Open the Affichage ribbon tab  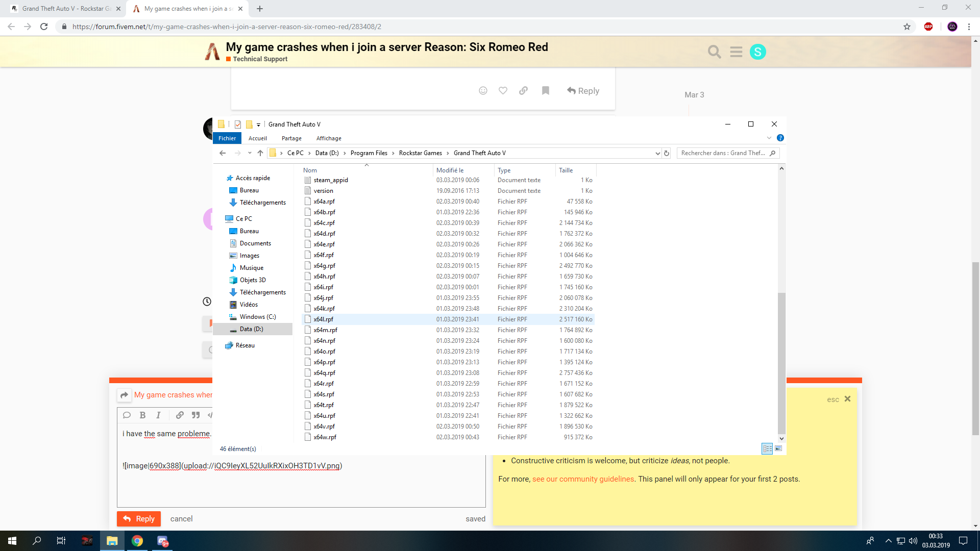tap(329, 138)
